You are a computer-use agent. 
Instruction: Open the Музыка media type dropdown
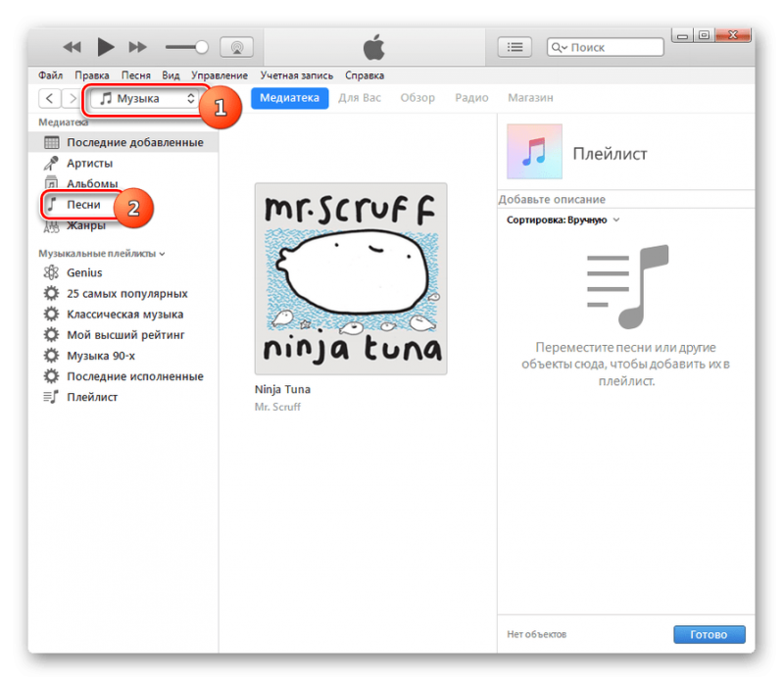click(143, 98)
